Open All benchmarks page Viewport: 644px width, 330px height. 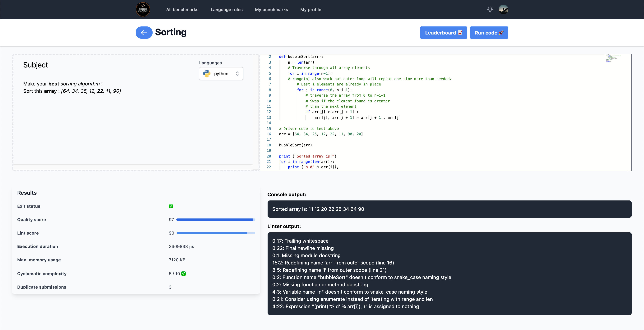182,10
